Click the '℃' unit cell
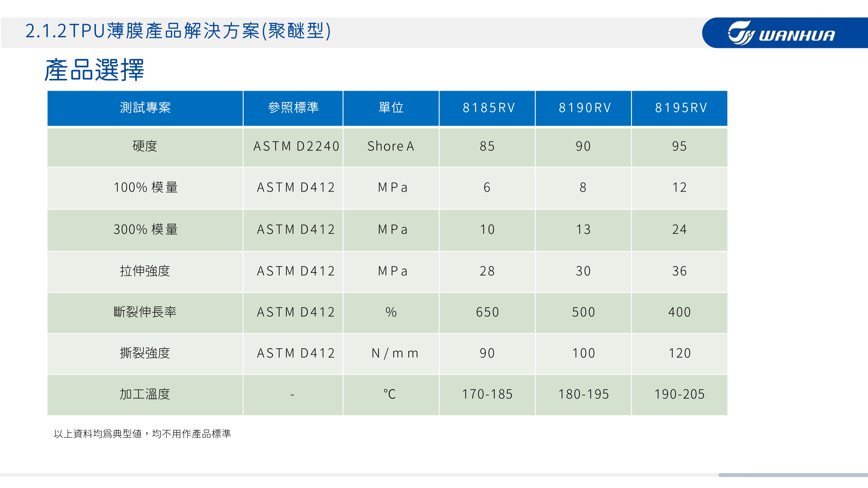Screen dimensions: 868x488 tap(389, 394)
